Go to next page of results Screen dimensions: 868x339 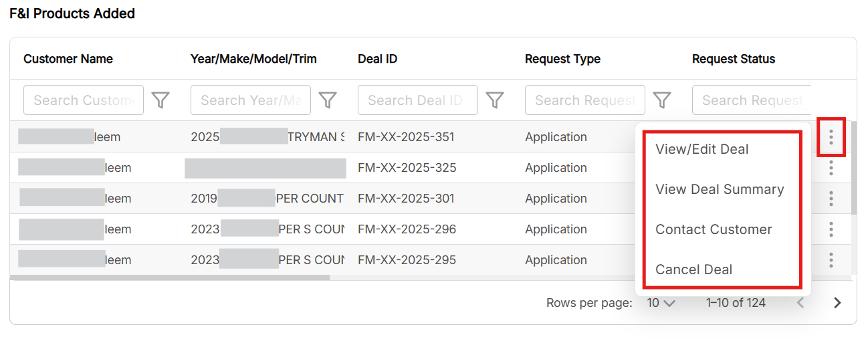click(x=837, y=303)
